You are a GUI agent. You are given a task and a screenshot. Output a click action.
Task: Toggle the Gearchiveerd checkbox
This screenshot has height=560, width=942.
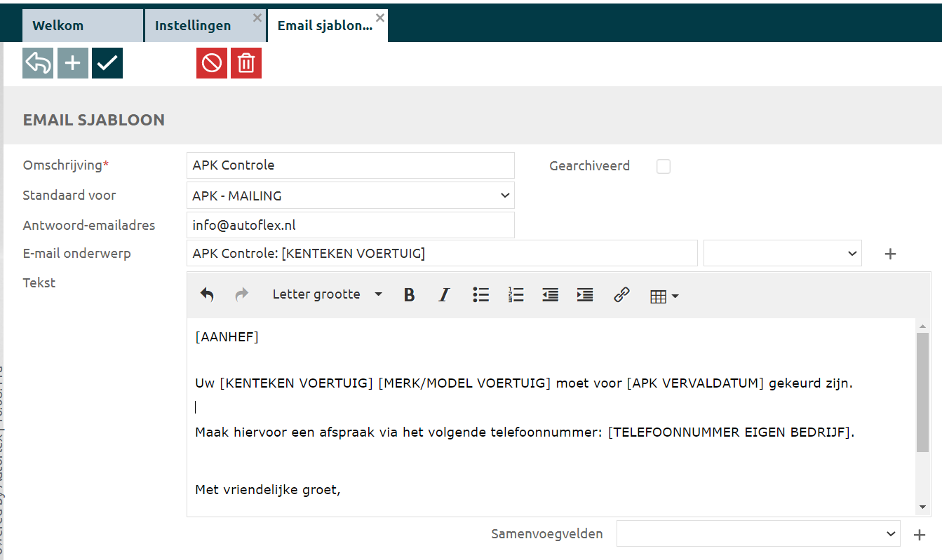point(663,166)
